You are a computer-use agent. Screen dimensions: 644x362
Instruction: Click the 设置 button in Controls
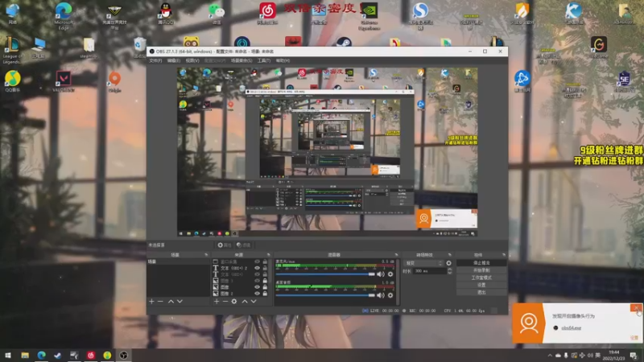point(481,285)
